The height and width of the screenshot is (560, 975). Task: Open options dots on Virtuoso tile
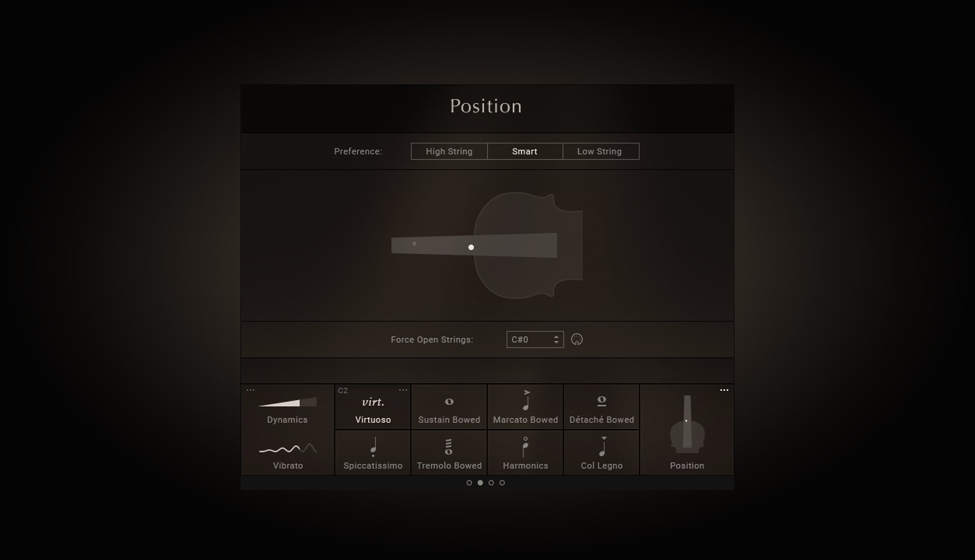pyautogui.click(x=403, y=390)
